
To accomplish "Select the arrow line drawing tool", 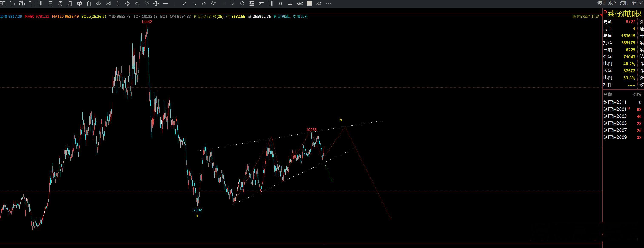I will click(x=194, y=3).
